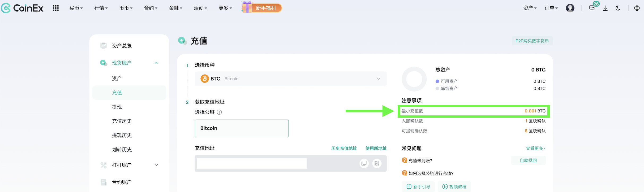Open the user profile avatar
This screenshot has width=644, height=192.
pos(570,8)
